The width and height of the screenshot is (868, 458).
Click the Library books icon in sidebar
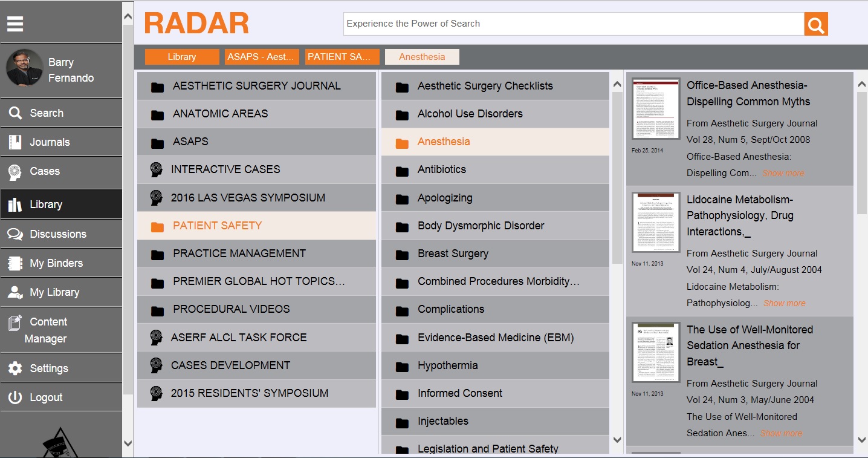click(x=15, y=204)
